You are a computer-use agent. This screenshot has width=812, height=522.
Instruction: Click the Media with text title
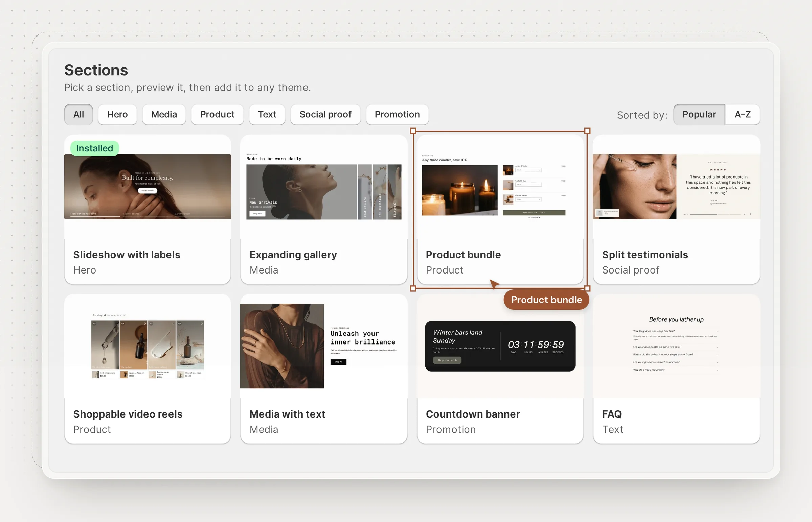click(x=287, y=414)
